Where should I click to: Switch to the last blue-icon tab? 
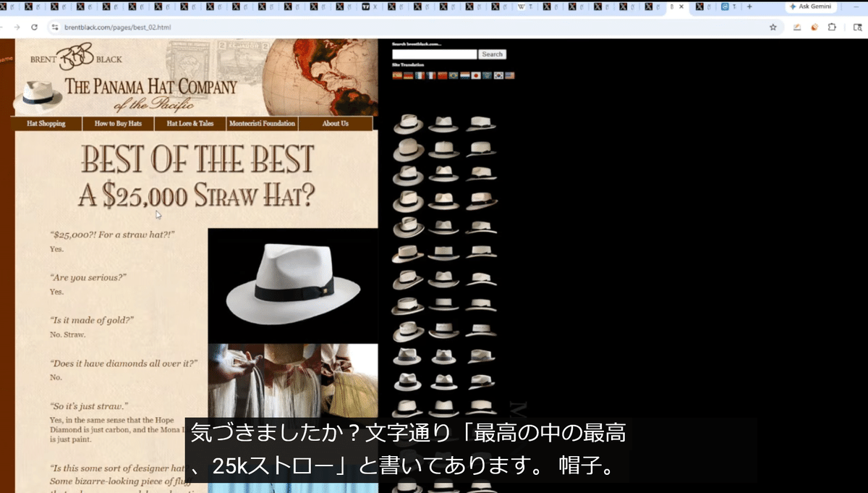729,7
